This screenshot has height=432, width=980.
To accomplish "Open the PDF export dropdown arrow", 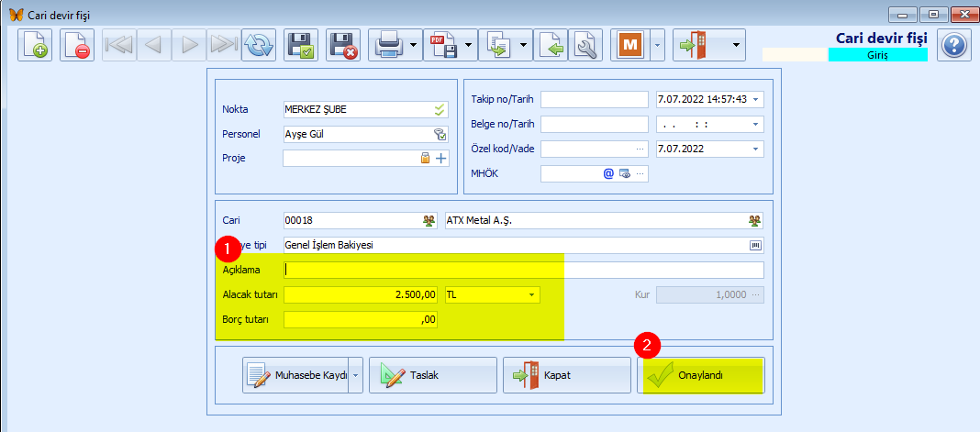I will pyautogui.click(x=470, y=45).
